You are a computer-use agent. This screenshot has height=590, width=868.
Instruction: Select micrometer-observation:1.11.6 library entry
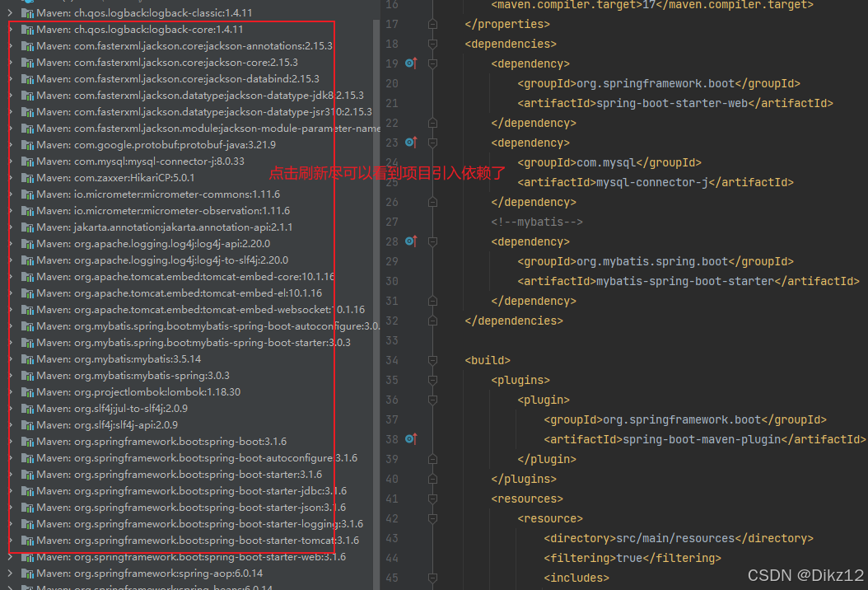pyautogui.click(x=163, y=210)
